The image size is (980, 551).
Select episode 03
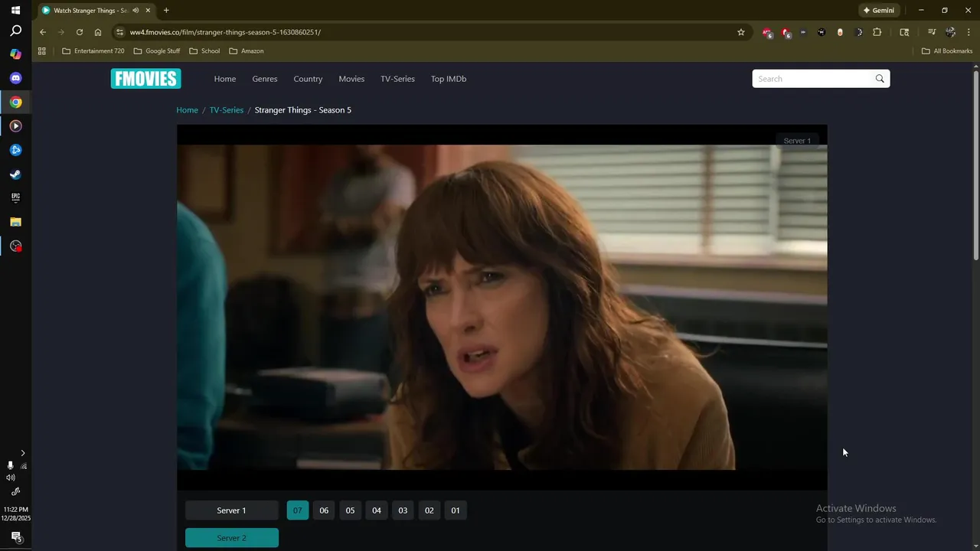403,510
